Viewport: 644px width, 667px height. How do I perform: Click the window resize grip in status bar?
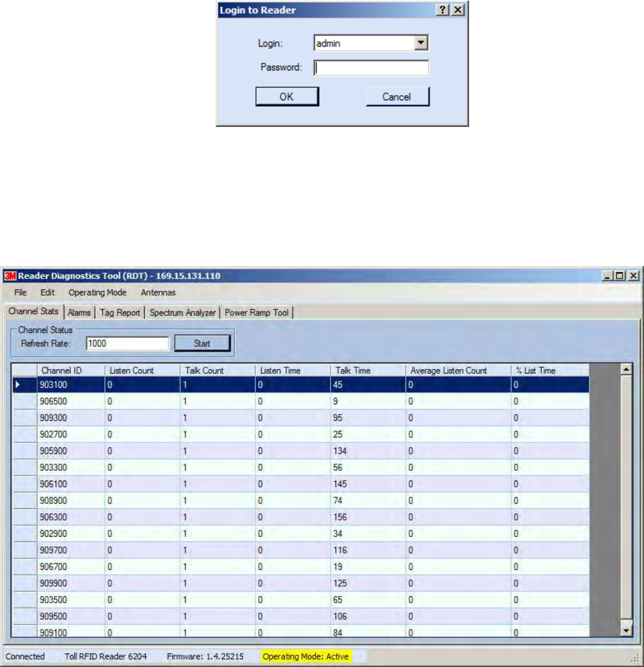(x=636, y=659)
